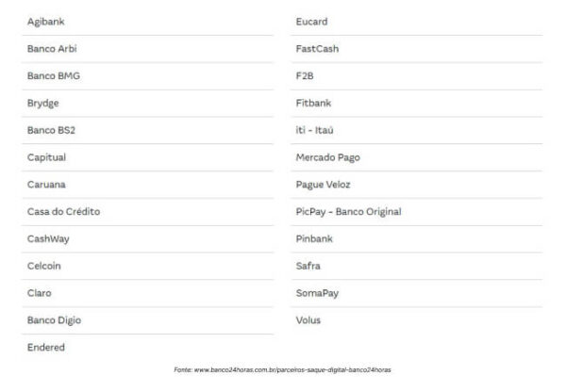
Task: Select the Fitbank entry
Action: point(314,104)
